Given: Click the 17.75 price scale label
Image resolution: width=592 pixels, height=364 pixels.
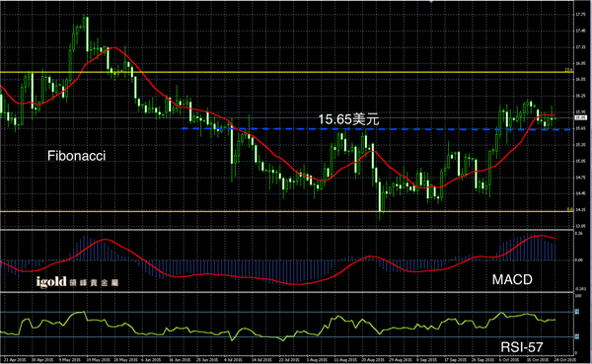Looking at the screenshot, I should tap(580, 15).
